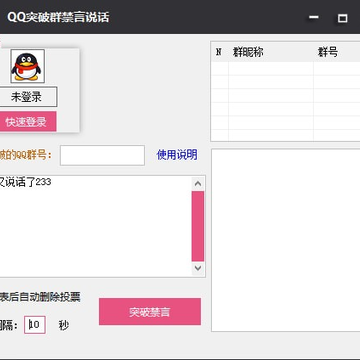Maximize the QQ突破群禁言说话 window
Screen dimensions: 360x360
(x=343, y=18)
